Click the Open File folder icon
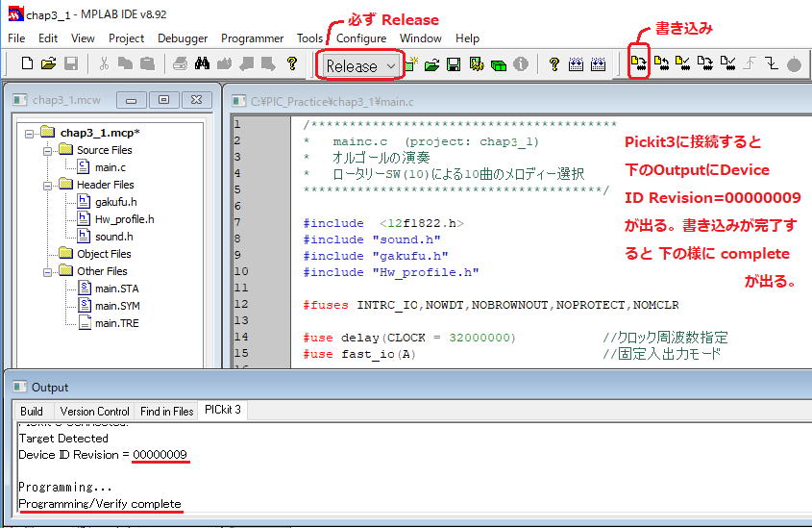Screen dimensions: 812x528 pos(48,64)
